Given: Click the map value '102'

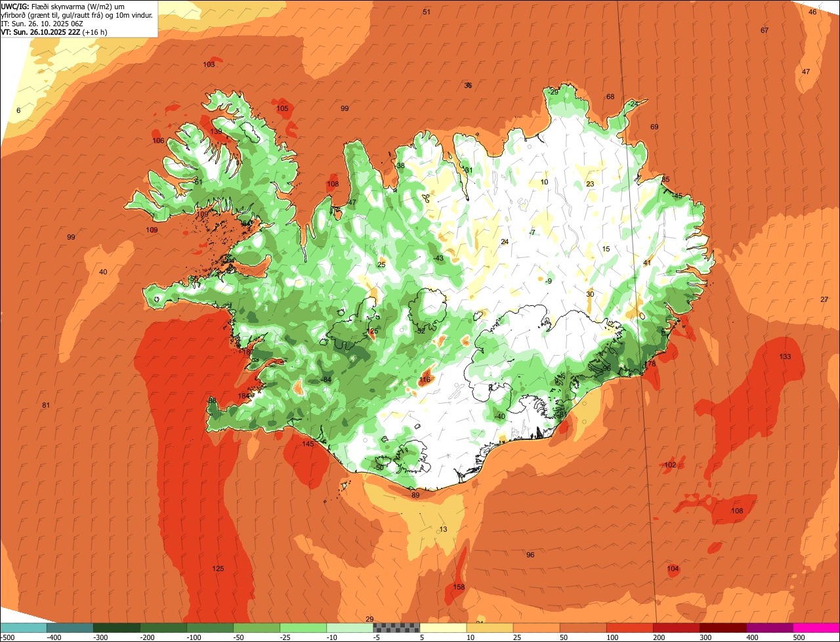Looking at the screenshot, I should click(x=670, y=465).
